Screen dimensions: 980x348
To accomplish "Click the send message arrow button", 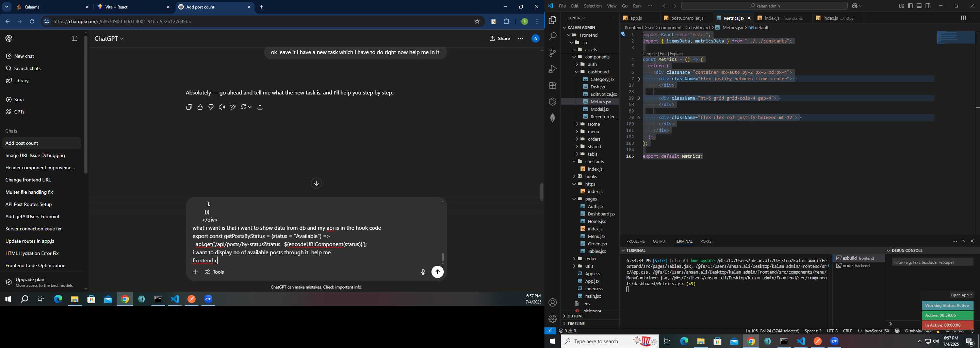I will (438, 272).
